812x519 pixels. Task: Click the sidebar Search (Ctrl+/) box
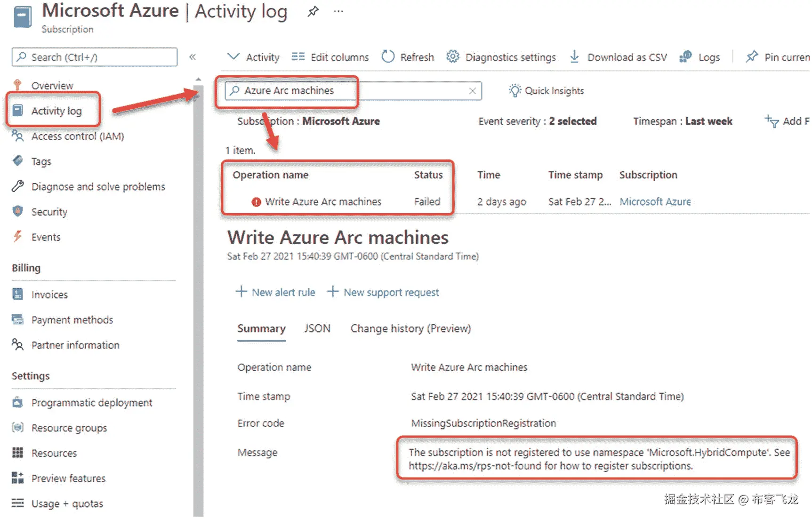pyautogui.click(x=95, y=57)
